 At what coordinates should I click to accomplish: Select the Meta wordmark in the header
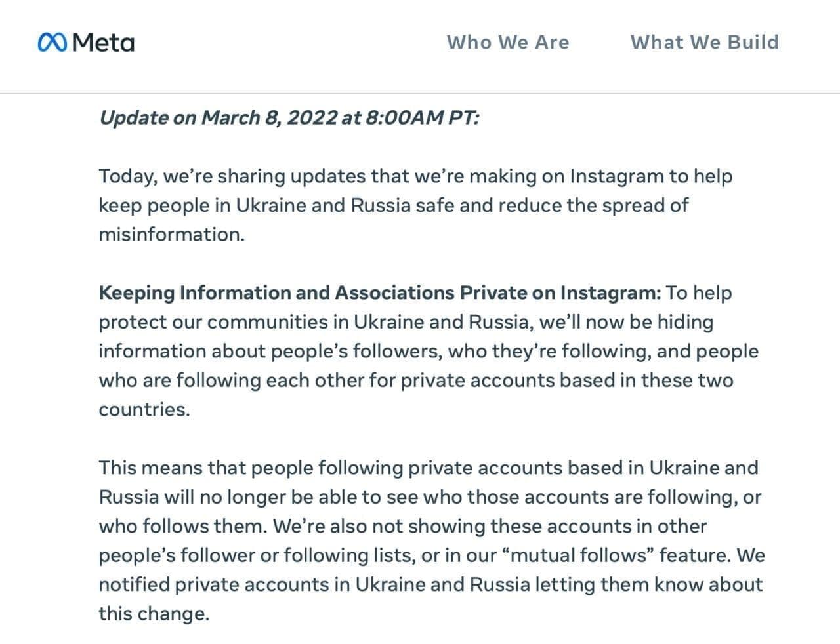[x=104, y=43]
